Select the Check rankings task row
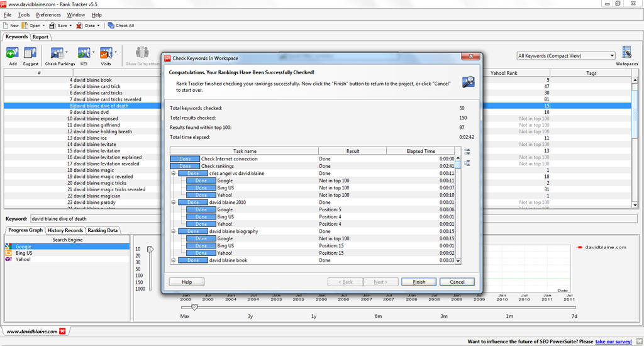Image resolution: width=644 pixels, height=346 pixels. [x=313, y=166]
